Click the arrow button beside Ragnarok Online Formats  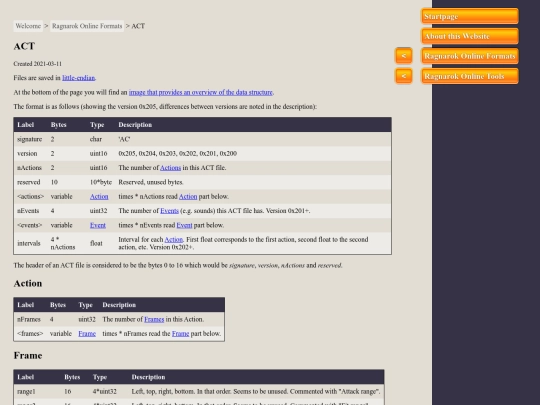(x=404, y=56)
